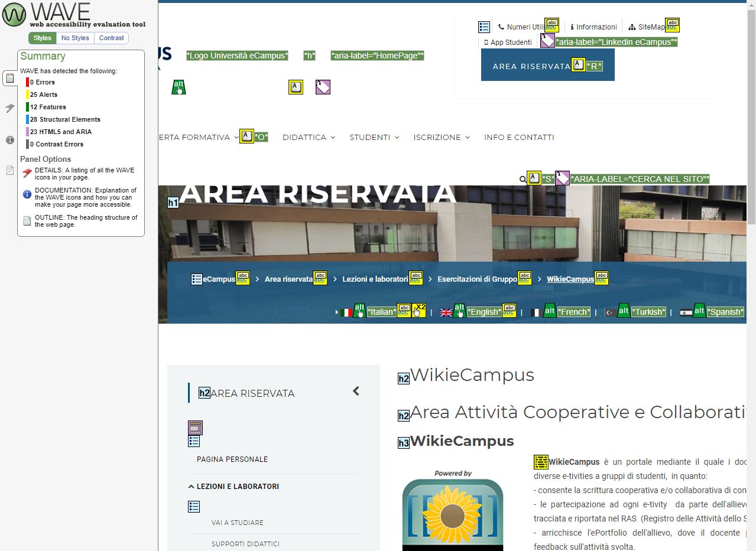Open the Informazioni link
The image size is (756, 551).
pos(593,27)
